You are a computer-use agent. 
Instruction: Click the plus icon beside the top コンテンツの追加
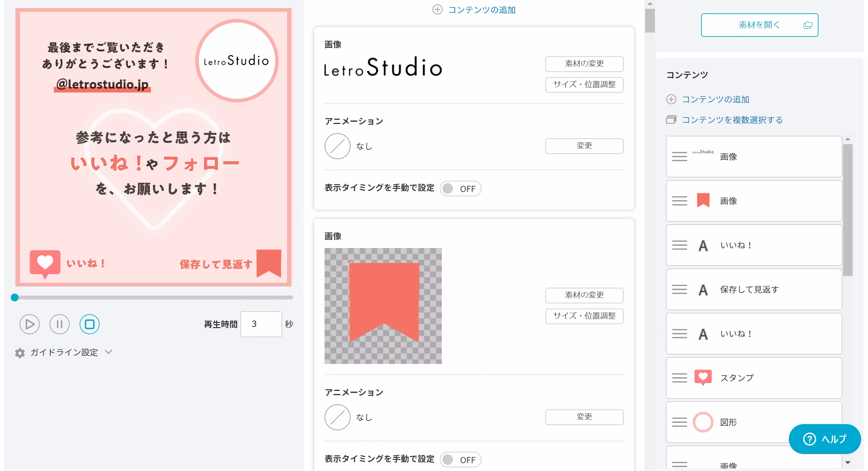point(437,9)
